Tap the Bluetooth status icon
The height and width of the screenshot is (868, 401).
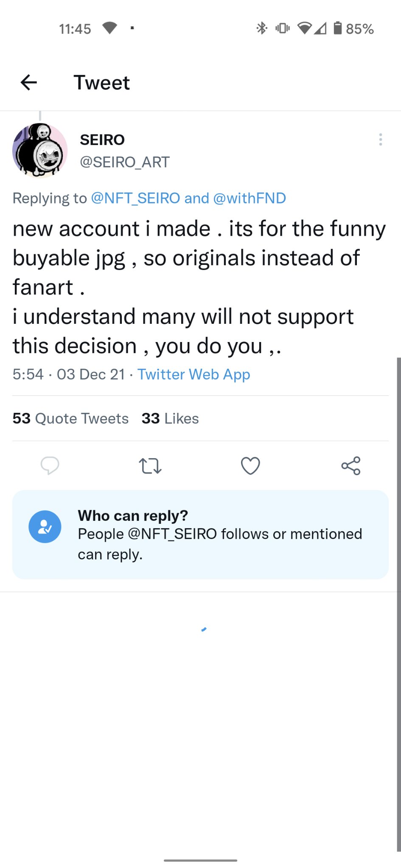(262, 28)
